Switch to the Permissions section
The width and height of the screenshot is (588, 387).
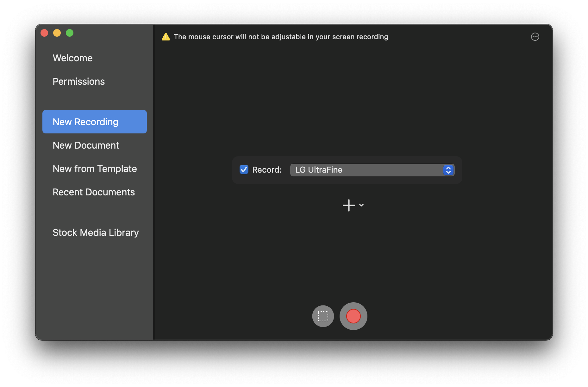(78, 81)
